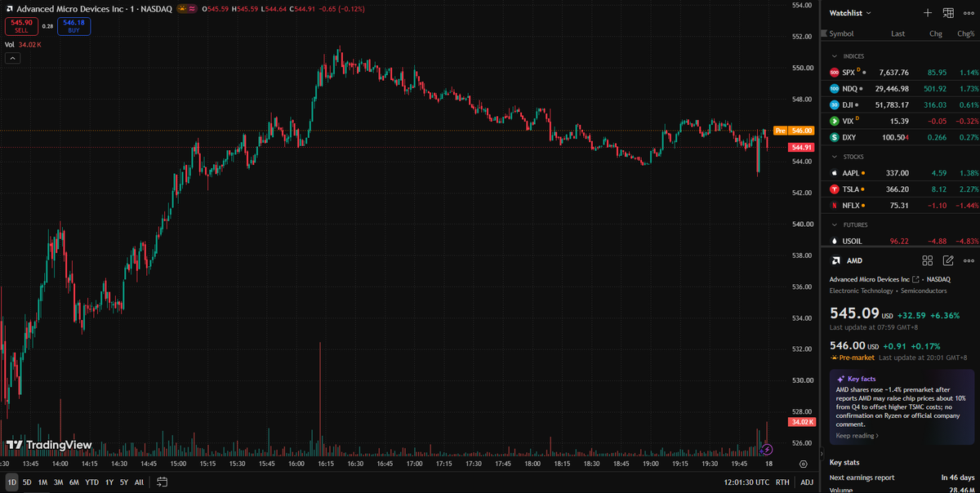Expand the Keep reading key facts arrow
Screen dimensions: 980x493
[x=857, y=436]
